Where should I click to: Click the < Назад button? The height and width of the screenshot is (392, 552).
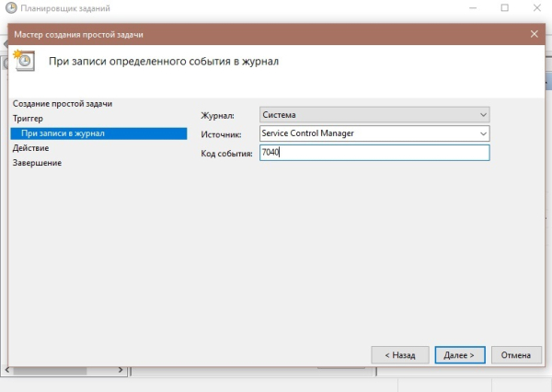coord(400,355)
